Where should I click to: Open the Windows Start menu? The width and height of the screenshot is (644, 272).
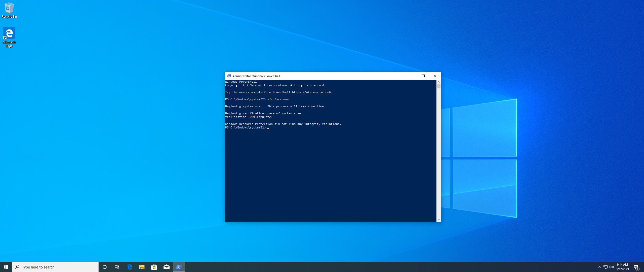6,267
